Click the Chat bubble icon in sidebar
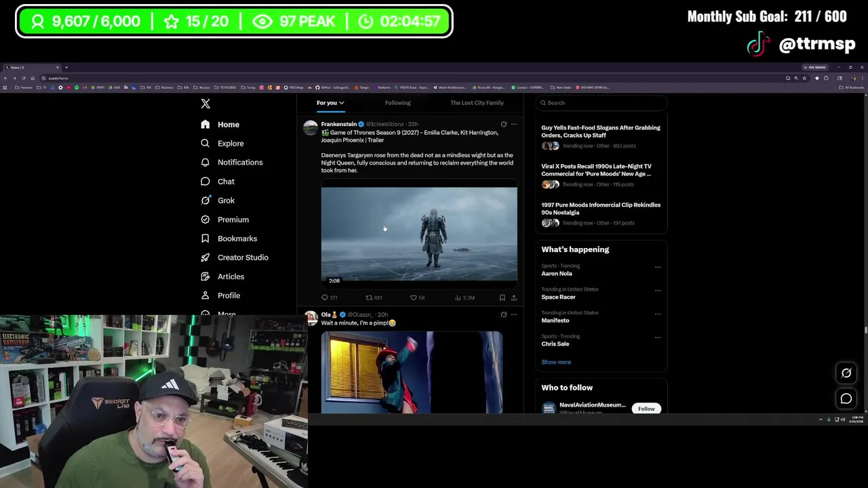868x488 pixels. click(x=205, y=182)
